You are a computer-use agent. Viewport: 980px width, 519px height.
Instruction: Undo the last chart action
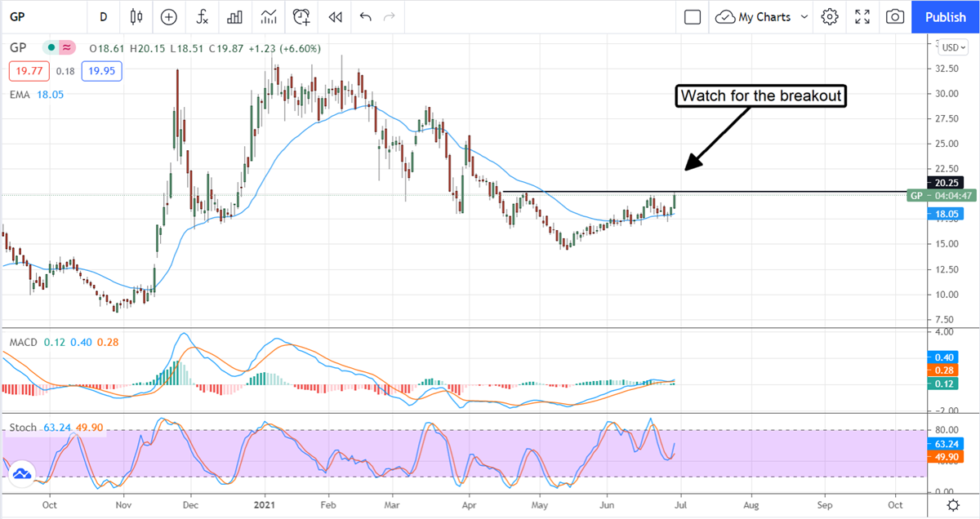(365, 16)
